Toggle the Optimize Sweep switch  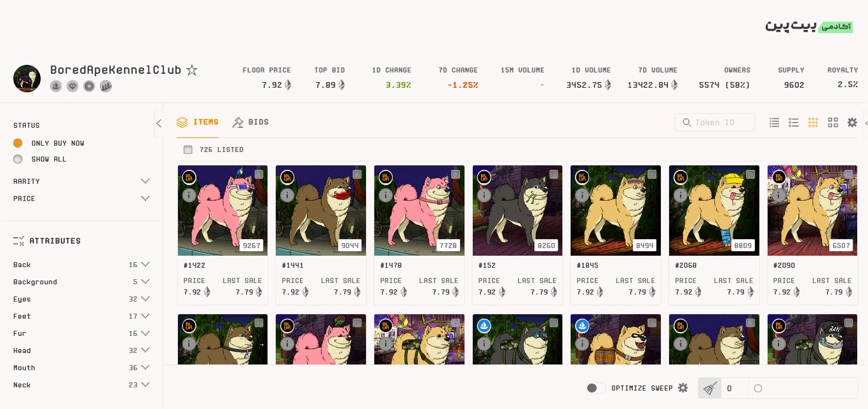(595, 388)
